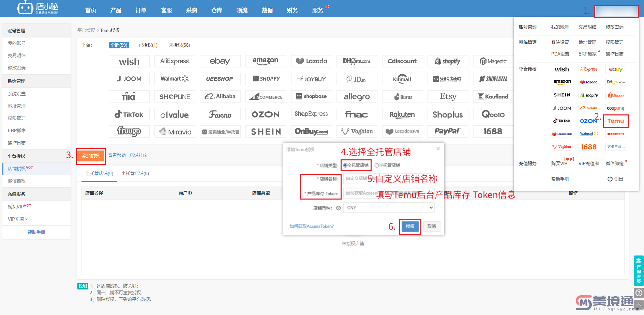
Task: Click 取消 in the Temu dialog
Action: click(432, 226)
